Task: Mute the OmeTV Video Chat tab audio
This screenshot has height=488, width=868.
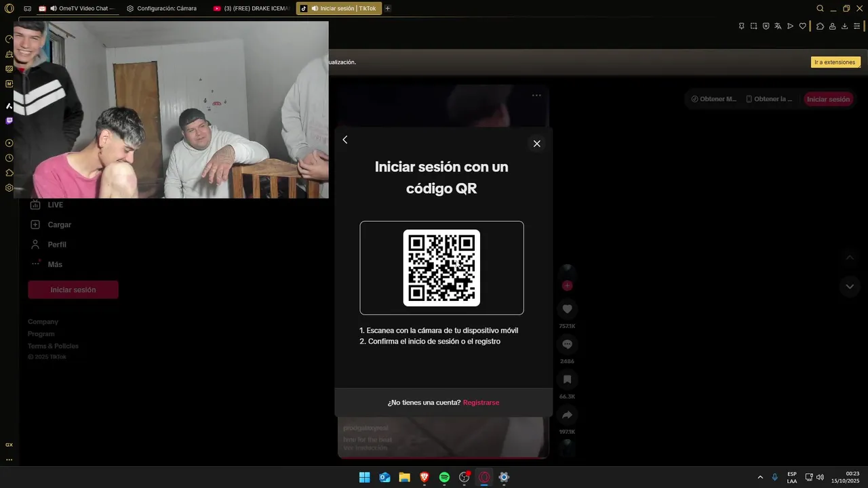Action: point(54,8)
